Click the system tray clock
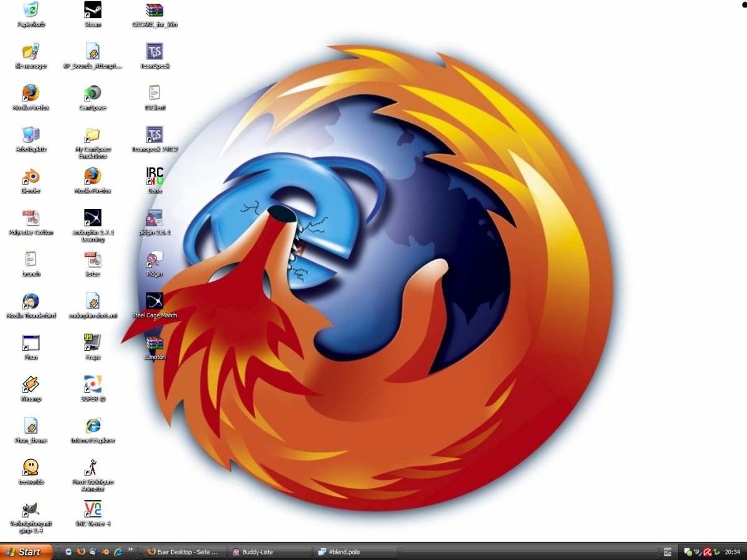The image size is (747, 560). [x=732, y=552]
